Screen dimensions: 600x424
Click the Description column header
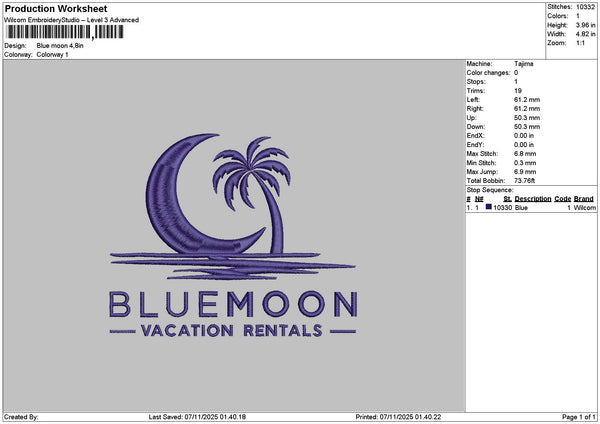pyautogui.click(x=533, y=199)
